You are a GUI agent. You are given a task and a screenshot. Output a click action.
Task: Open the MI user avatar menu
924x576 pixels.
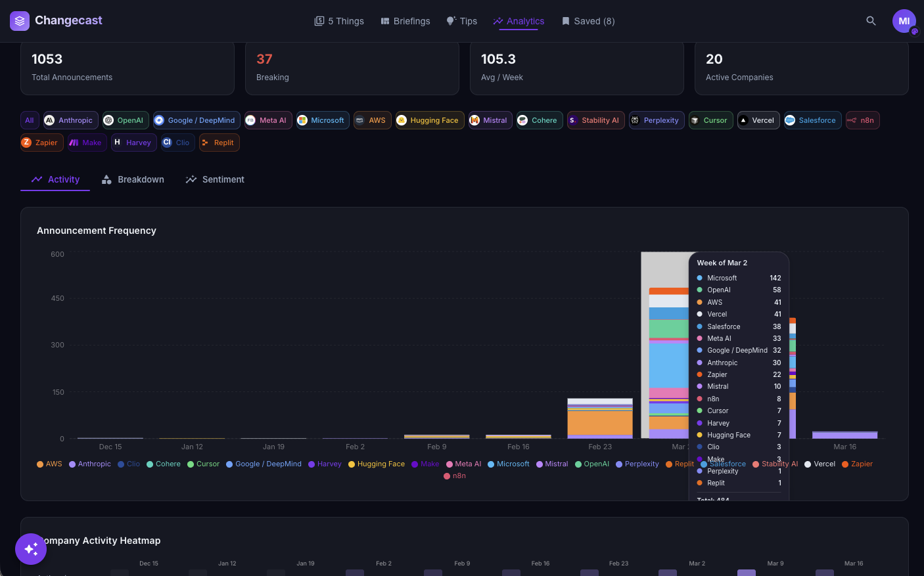904,21
